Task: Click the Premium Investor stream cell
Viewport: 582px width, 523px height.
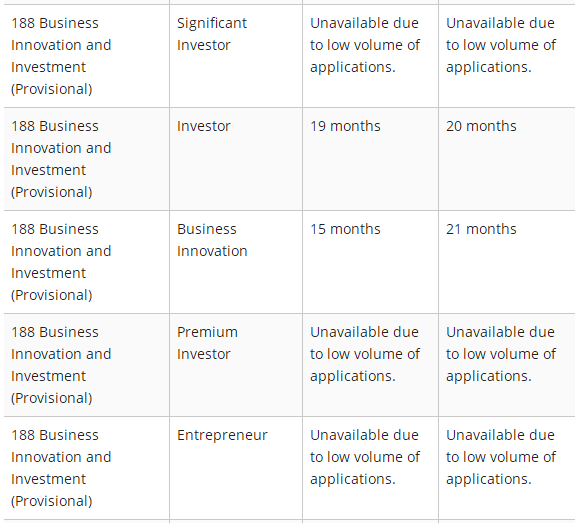Action: coord(236,365)
